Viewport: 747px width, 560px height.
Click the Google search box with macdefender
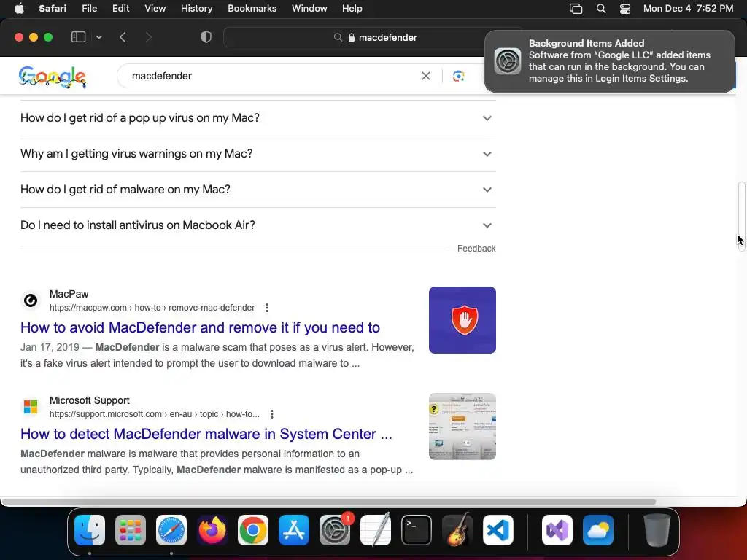(271, 76)
